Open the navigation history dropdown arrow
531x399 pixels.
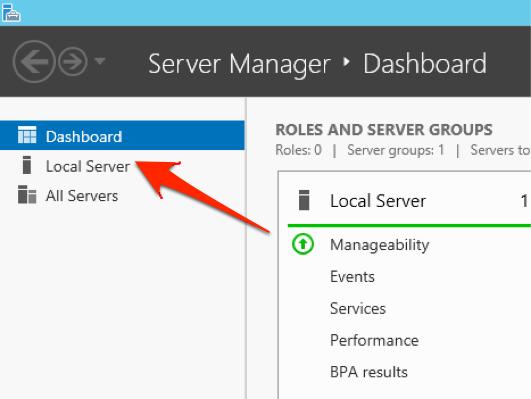point(100,61)
